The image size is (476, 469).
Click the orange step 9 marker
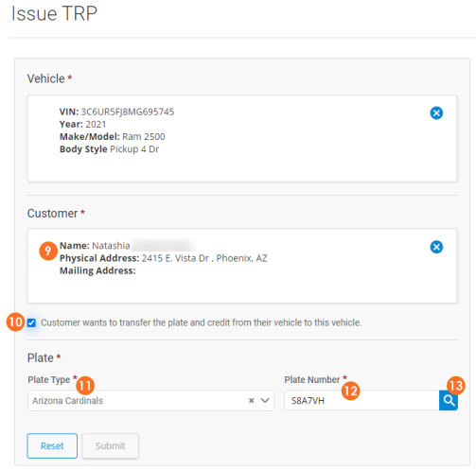pyautogui.click(x=48, y=251)
